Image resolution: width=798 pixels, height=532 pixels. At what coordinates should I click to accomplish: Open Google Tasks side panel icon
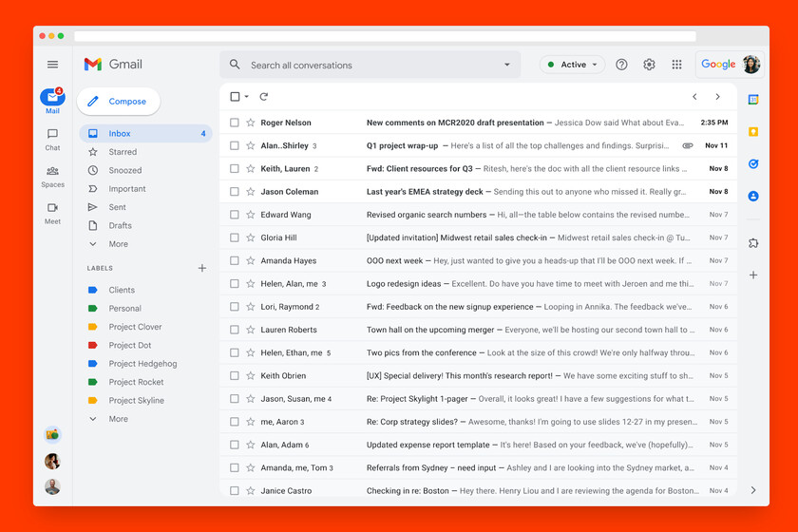[753, 163]
